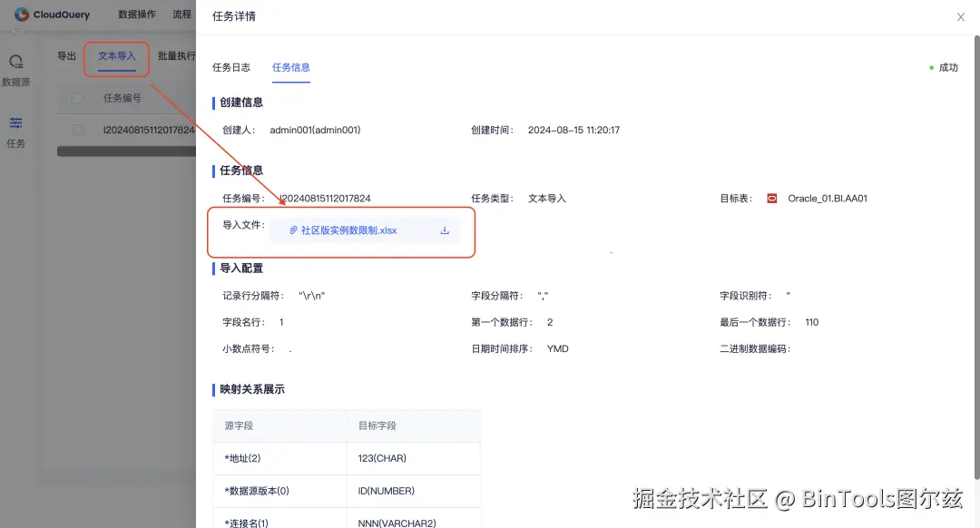This screenshot has width=980, height=528.
Task: Open the 社区版实例数限制.xlsx file link
Action: [348, 230]
